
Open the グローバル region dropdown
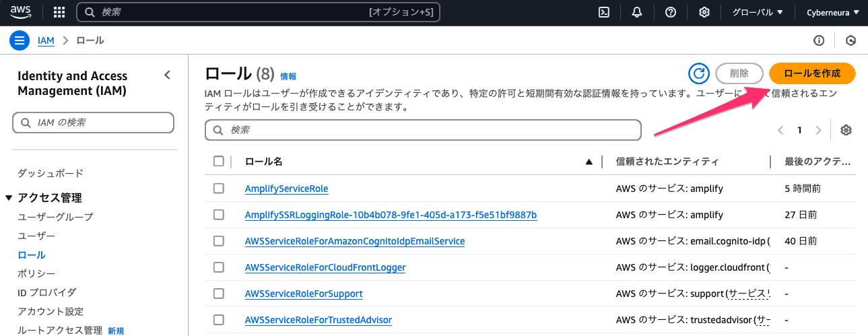pos(758,12)
